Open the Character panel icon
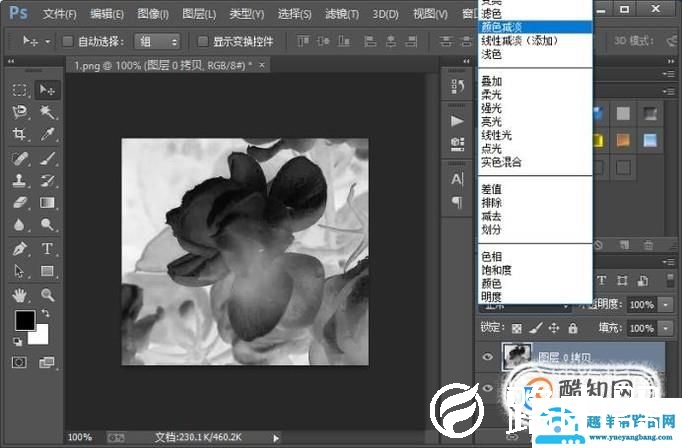This screenshot has height=448, width=682. click(457, 179)
